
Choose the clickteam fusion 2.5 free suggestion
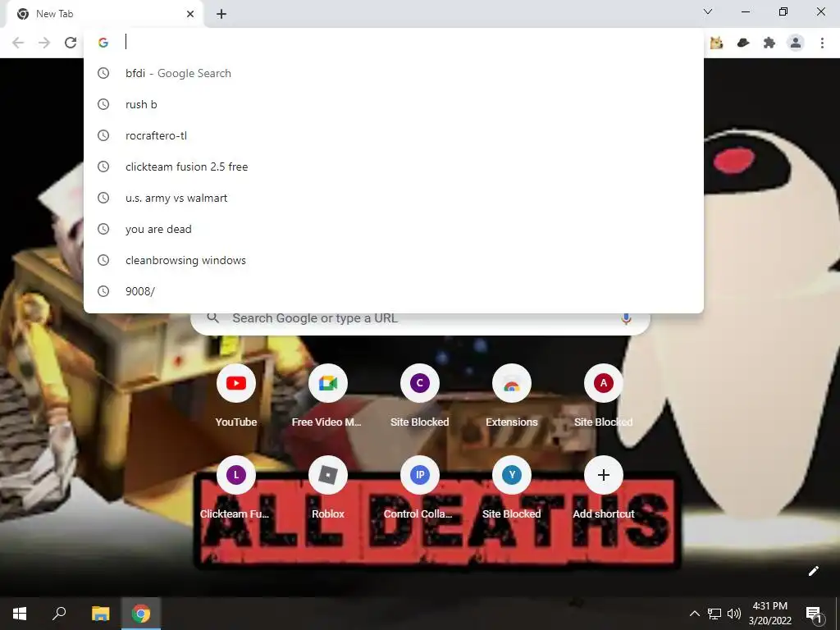[394, 167]
